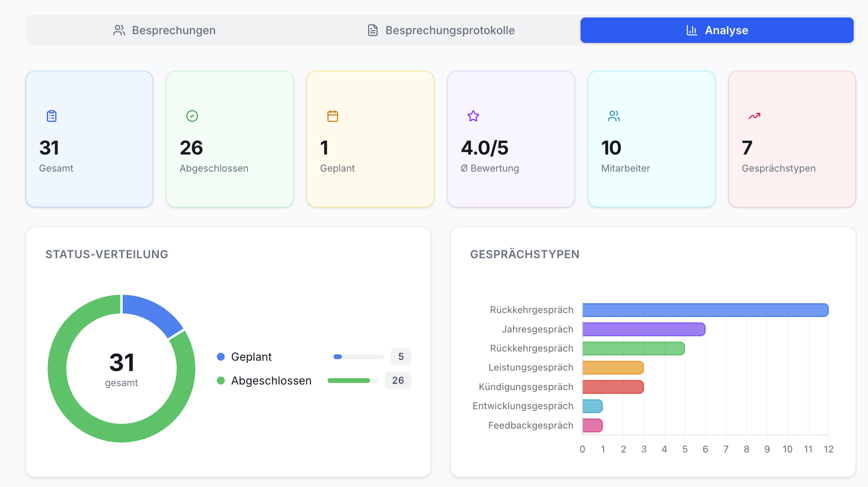Click the purple Jahresgespräch bar
The width and height of the screenshot is (868, 487).
click(644, 329)
